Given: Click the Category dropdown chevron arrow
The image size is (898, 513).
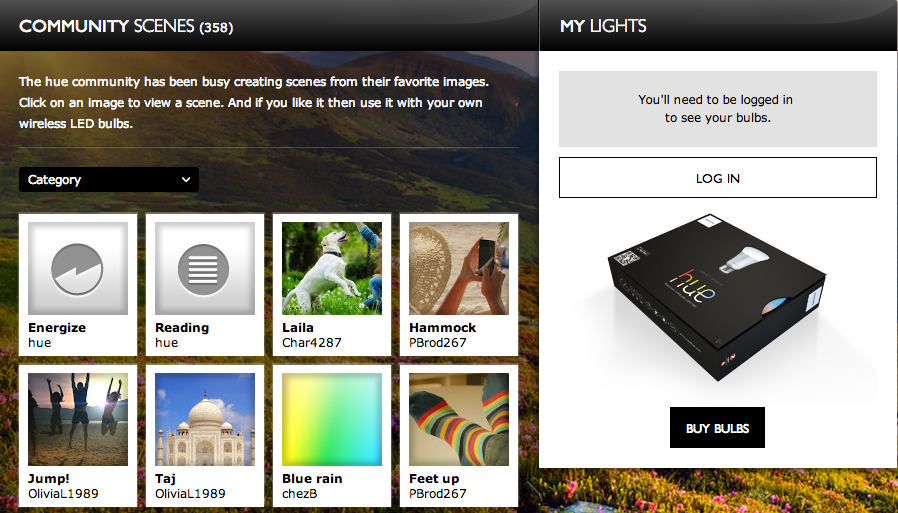Looking at the screenshot, I should click(x=186, y=180).
